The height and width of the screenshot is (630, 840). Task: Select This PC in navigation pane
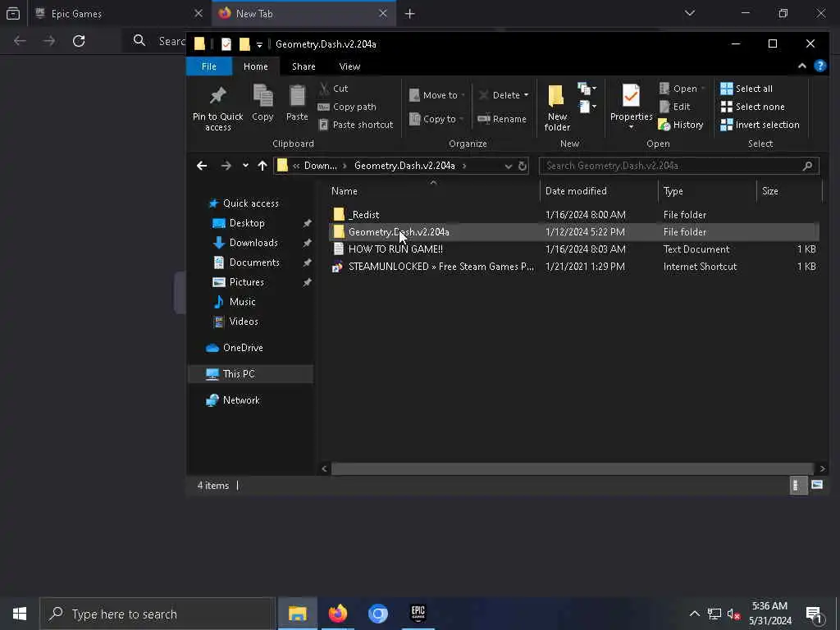[x=250, y=374]
